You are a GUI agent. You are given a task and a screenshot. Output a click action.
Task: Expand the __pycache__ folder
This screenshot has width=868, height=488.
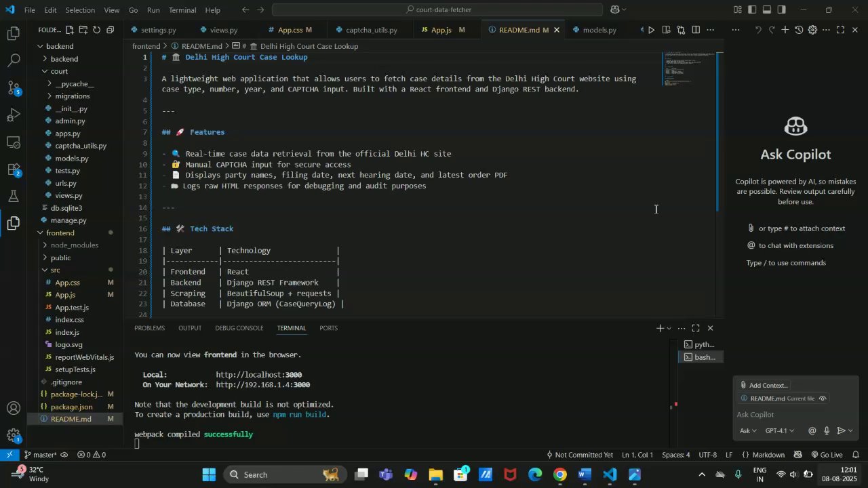(75, 83)
